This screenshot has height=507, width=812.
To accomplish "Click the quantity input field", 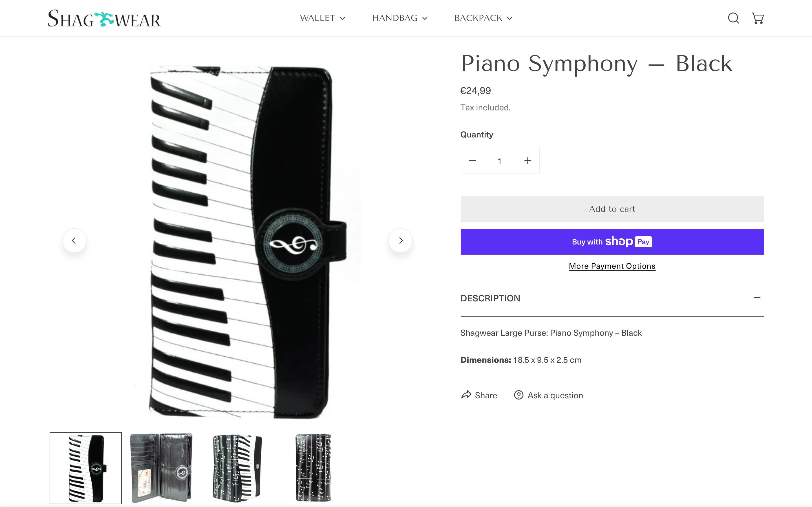I will [x=500, y=161].
